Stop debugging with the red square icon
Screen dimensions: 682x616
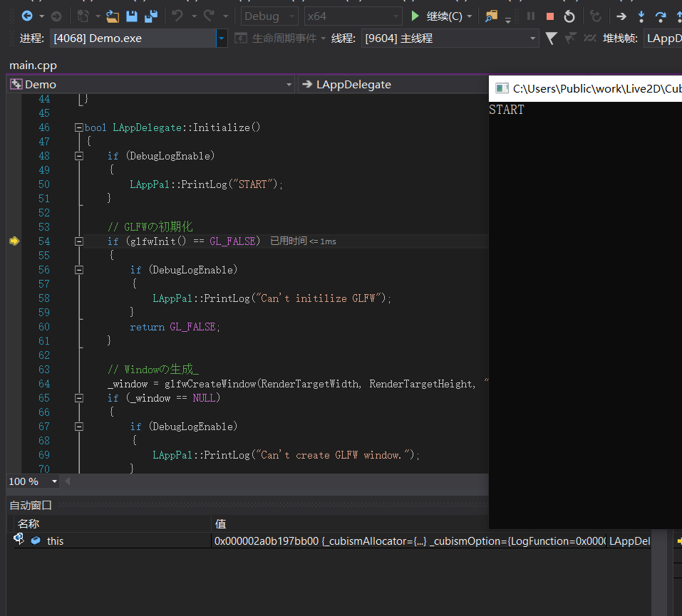click(549, 16)
